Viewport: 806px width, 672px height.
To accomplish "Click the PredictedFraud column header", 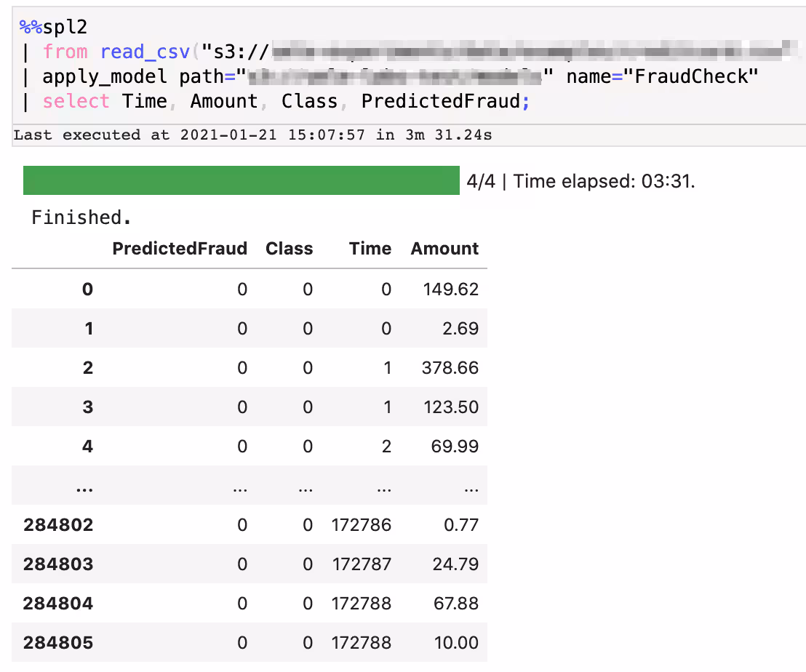I will tap(180, 249).
